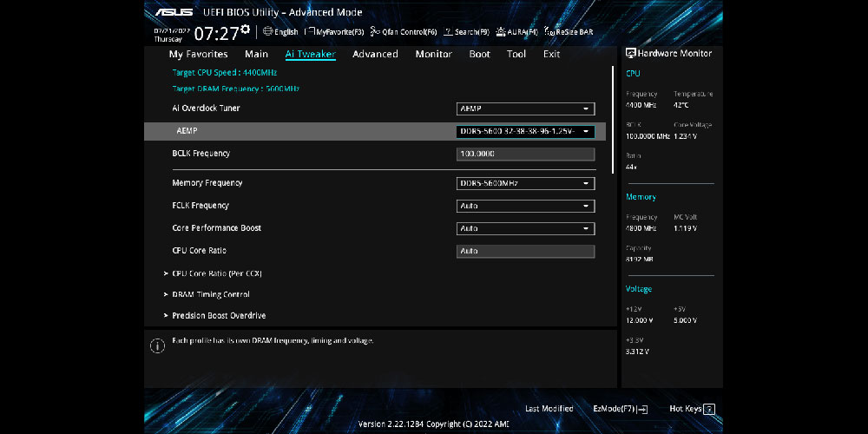
Task: Open the Monitor tab
Action: tap(433, 54)
